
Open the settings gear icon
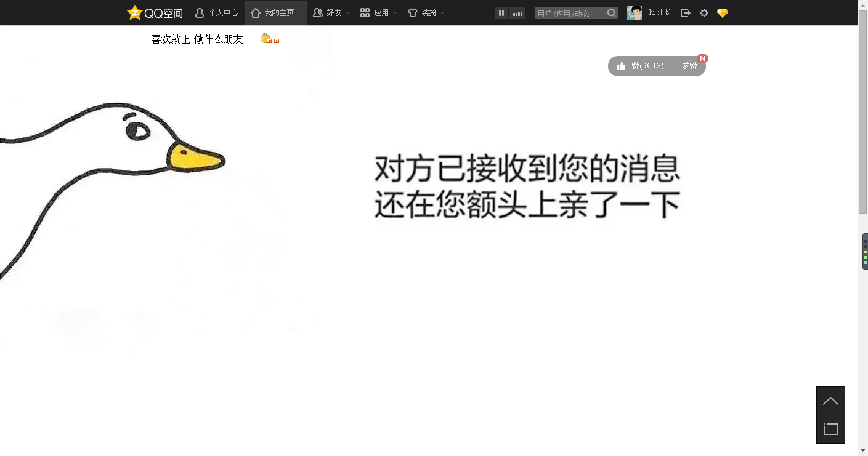pos(704,13)
